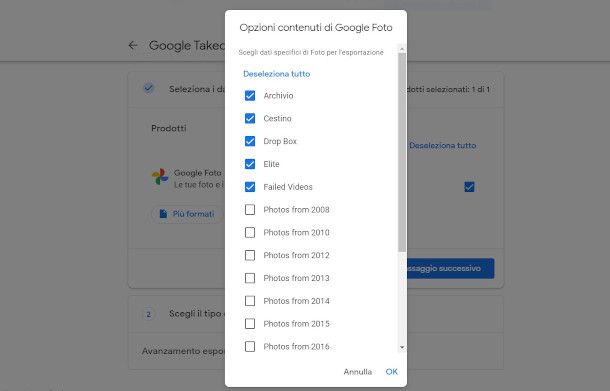
Task: Click the dialog scrollbar thumb
Action: (402, 153)
